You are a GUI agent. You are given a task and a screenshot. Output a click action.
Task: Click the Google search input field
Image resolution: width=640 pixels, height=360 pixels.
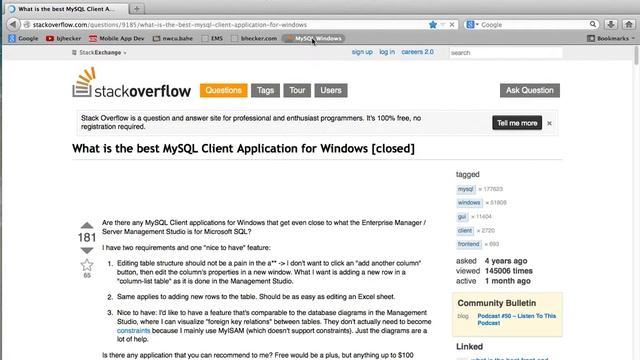534,25
